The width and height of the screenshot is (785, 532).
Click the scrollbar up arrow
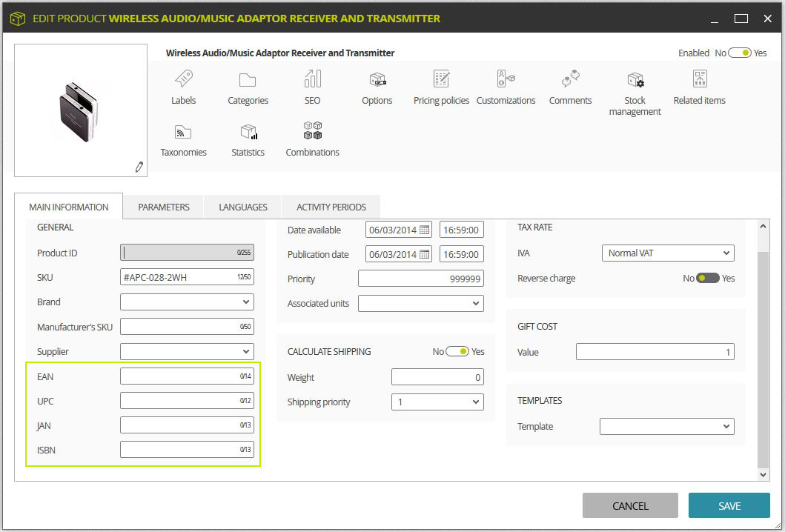(763, 226)
